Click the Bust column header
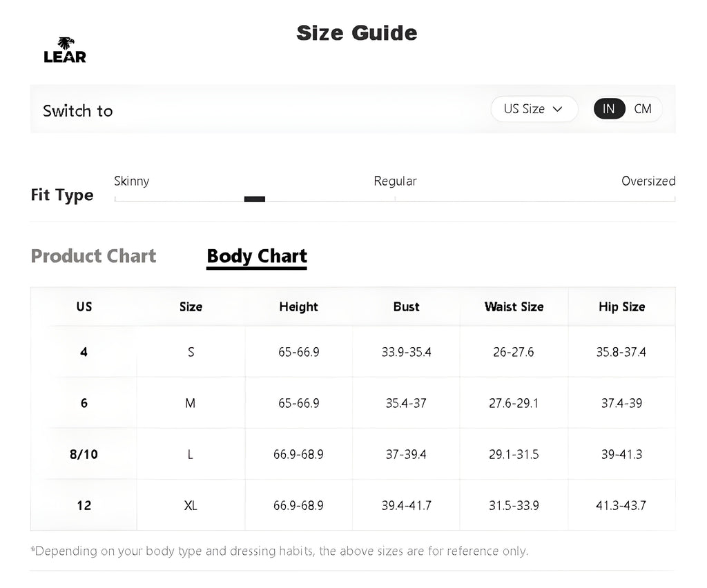The height and width of the screenshot is (588, 707). (x=406, y=307)
